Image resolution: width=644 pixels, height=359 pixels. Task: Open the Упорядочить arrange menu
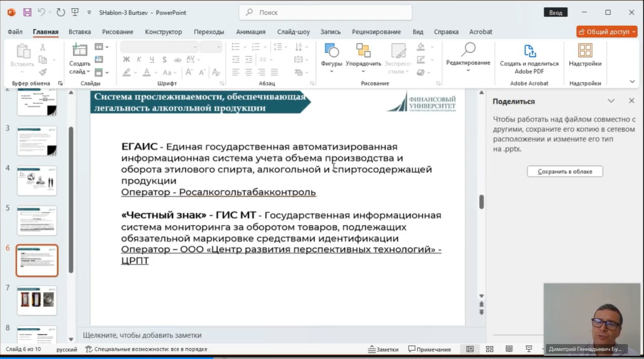click(x=363, y=58)
